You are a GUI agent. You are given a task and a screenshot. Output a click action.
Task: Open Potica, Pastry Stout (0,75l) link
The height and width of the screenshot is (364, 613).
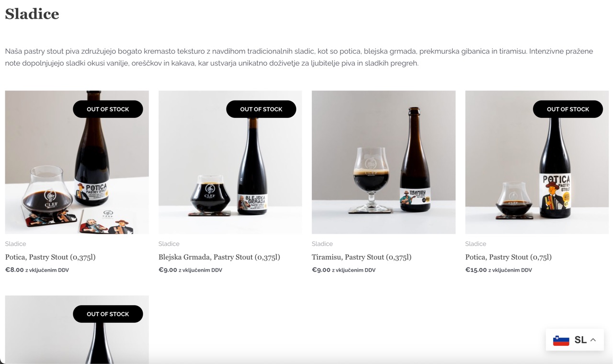coord(508,257)
